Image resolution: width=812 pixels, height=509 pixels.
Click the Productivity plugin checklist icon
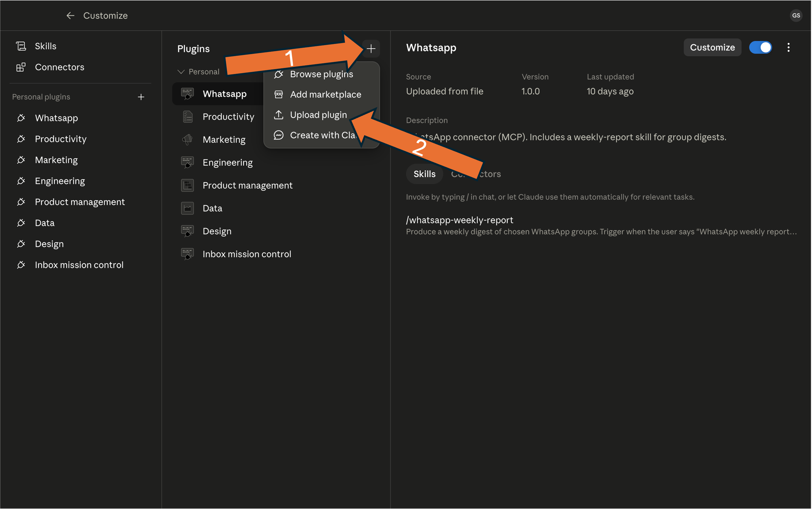click(x=187, y=117)
